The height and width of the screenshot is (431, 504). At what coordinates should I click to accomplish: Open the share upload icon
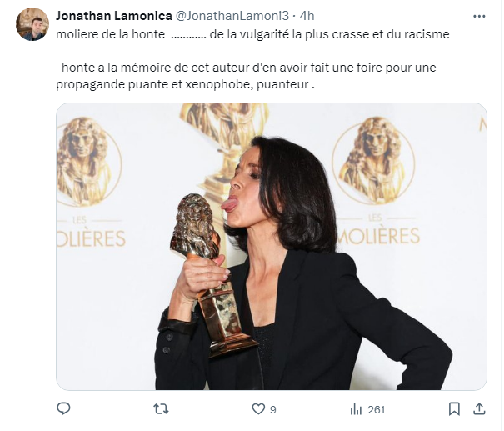pyautogui.click(x=479, y=409)
